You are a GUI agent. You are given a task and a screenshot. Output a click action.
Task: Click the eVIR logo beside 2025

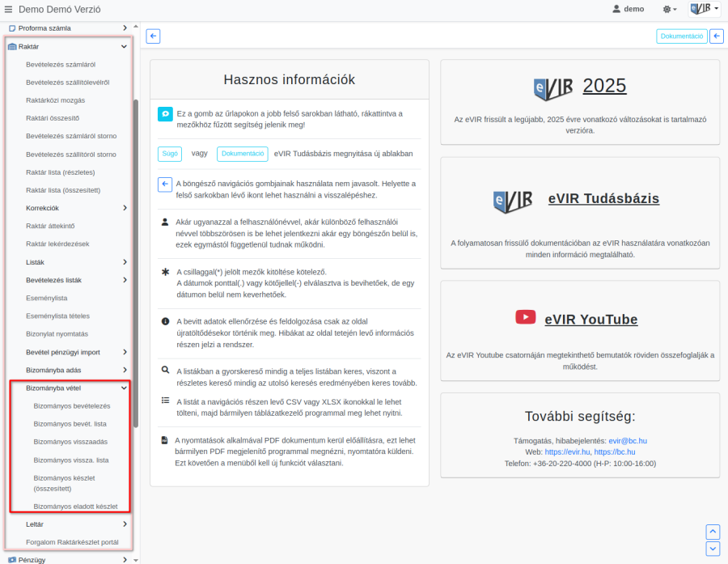(x=553, y=88)
